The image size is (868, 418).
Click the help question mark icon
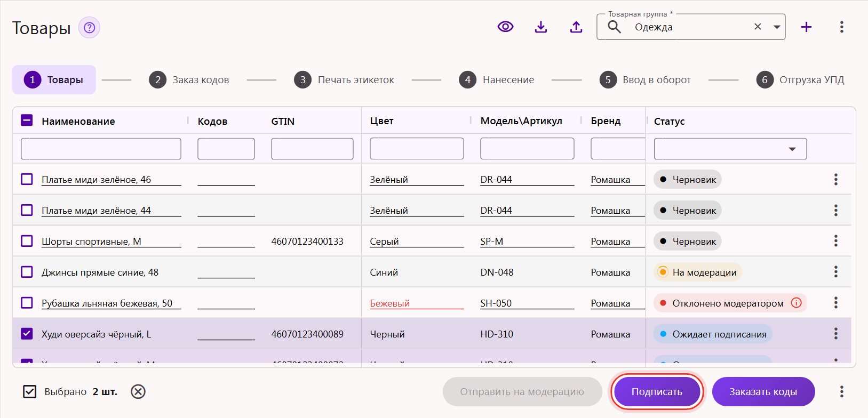89,27
